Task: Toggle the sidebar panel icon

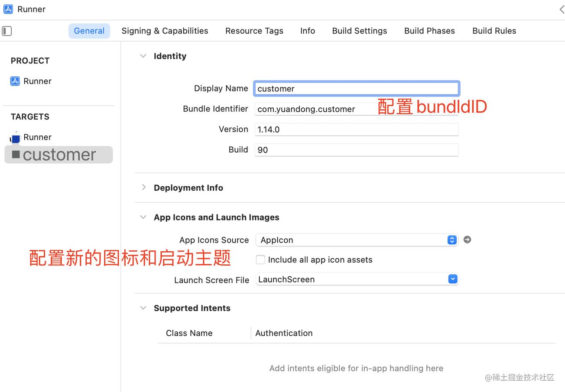Action: point(7,31)
